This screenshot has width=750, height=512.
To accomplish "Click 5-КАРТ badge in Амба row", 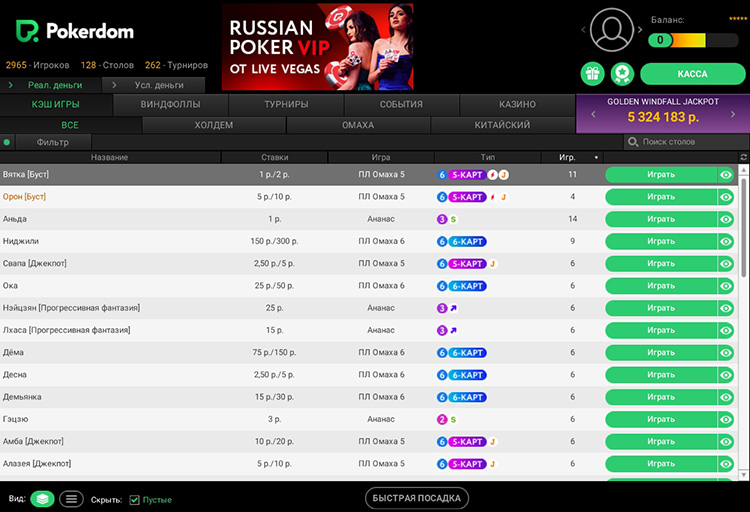I will 467,442.
